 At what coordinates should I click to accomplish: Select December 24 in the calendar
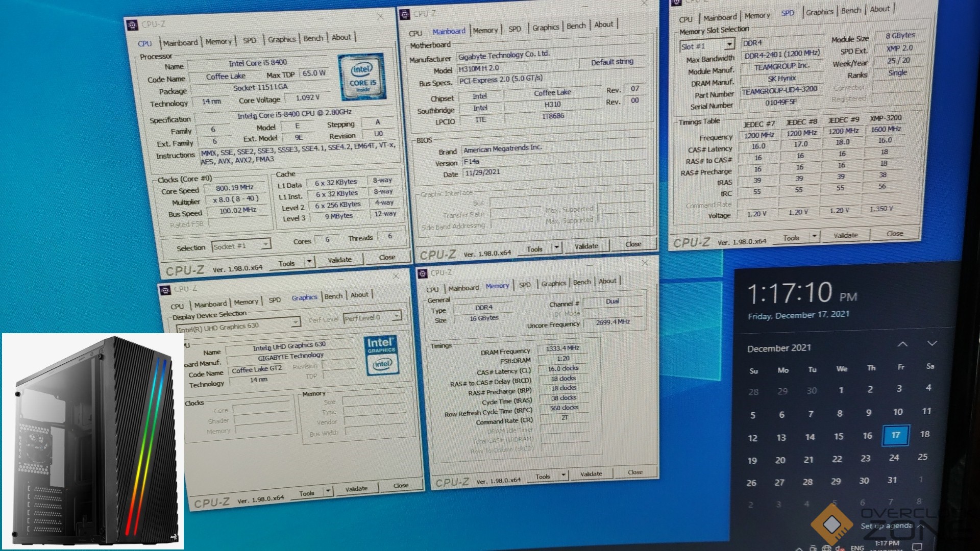[x=894, y=458]
